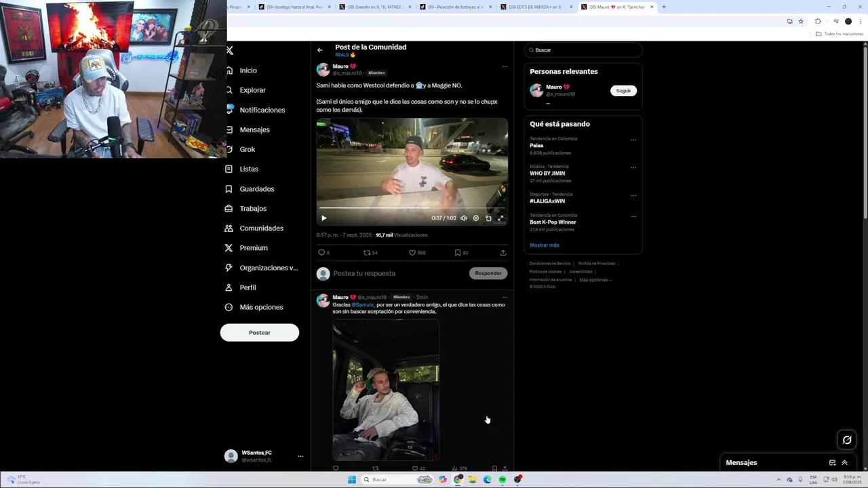
Task: Mute the video with the volume icon
Action: [464, 218]
